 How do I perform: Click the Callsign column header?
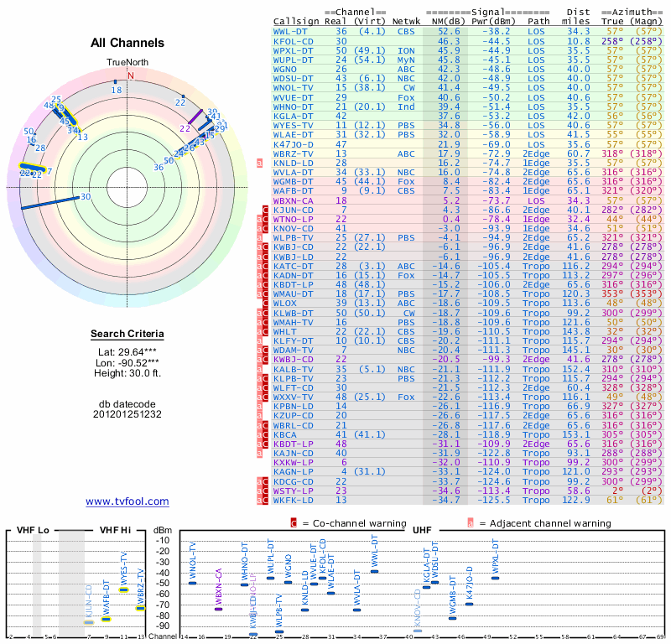pos(296,21)
